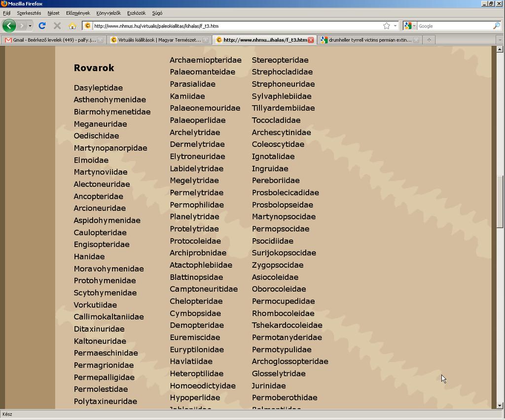The width and height of the screenshot is (505, 420).
Task: Switch to the Virtuális kiállítások tab
Action: [x=159, y=40]
